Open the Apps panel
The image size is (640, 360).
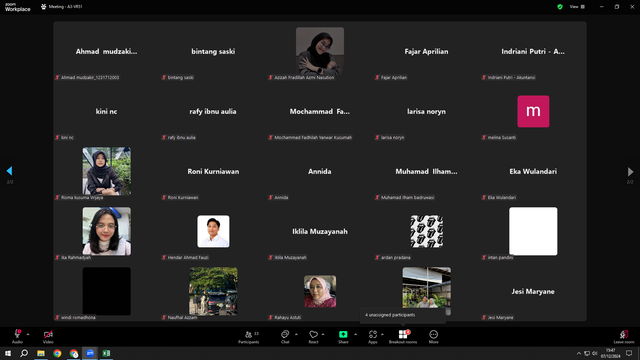tap(373, 337)
